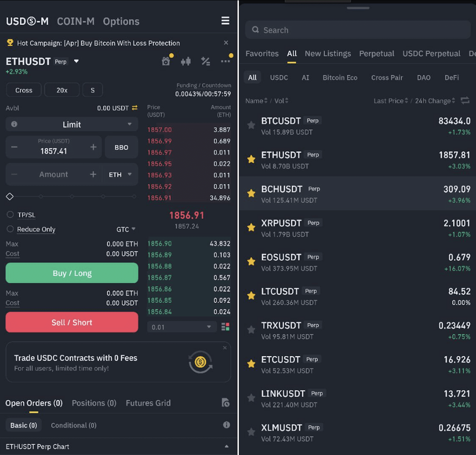
Task: Open the New Listings tab
Action: click(x=327, y=54)
